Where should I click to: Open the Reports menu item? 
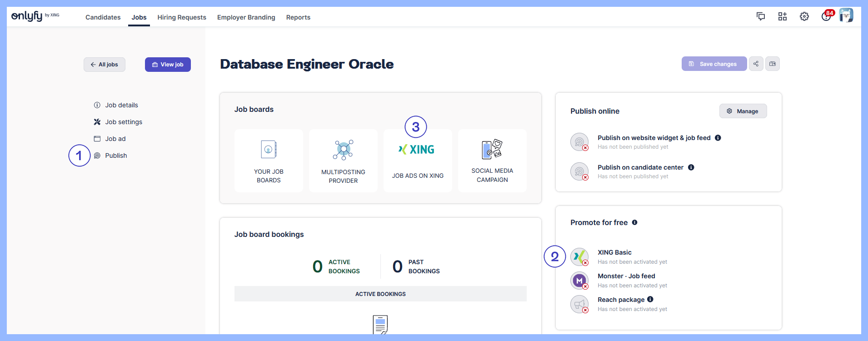(x=298, y=17)
